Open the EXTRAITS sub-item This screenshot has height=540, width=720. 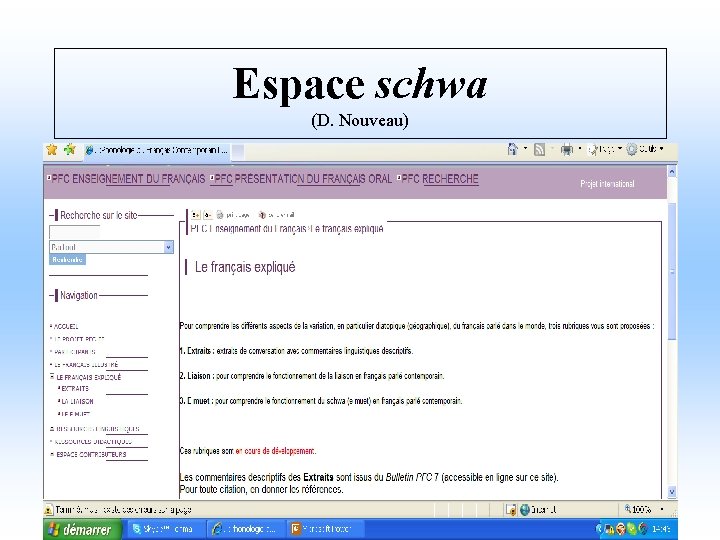74,388
